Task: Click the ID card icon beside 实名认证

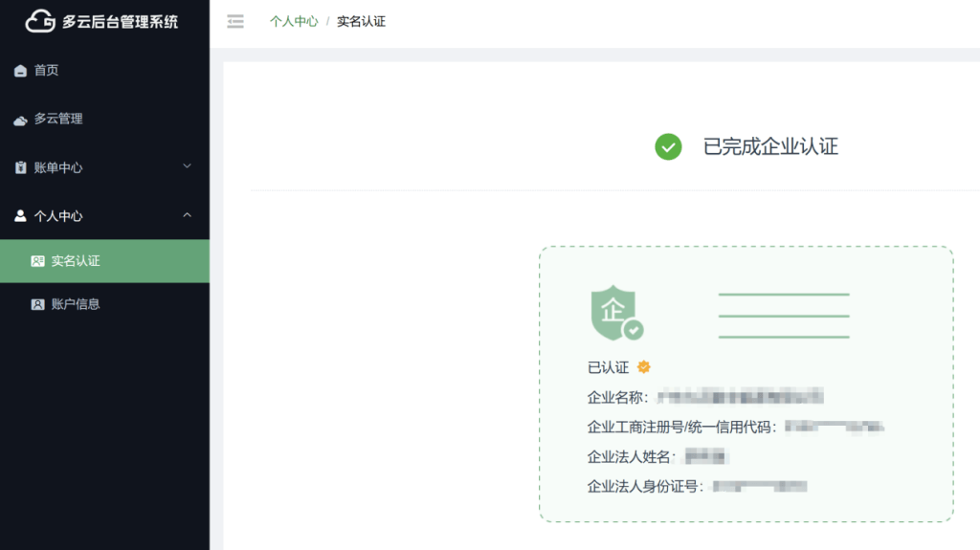Action: point(37,261)
